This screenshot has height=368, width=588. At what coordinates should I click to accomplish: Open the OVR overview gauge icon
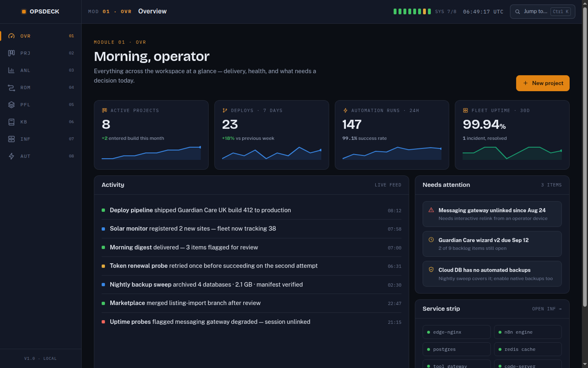pyautogui.click(x=11, y=36)
